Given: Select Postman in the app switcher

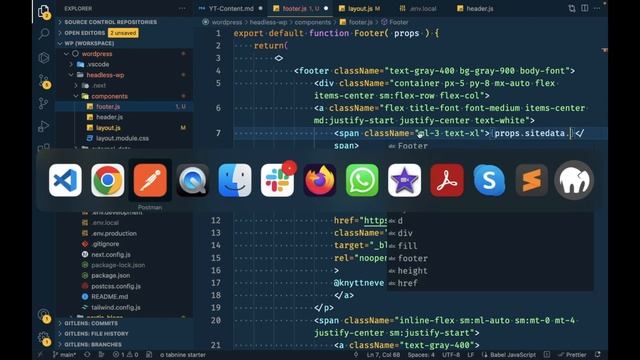Looking at the screenshot, I should (150, 180).
